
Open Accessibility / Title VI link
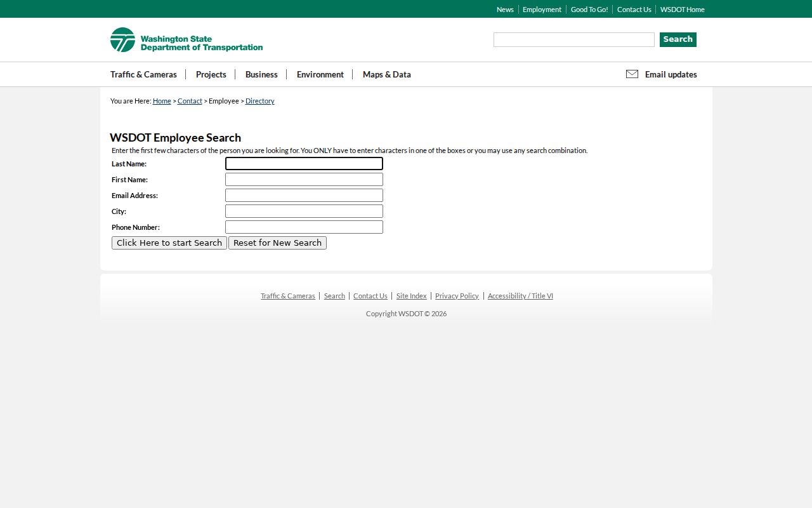520,296
